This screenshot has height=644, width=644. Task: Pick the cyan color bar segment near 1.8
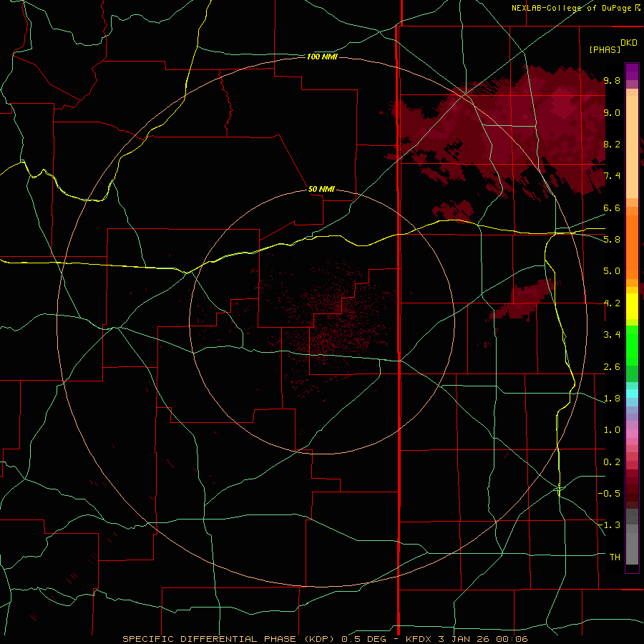tap(632, 394)
